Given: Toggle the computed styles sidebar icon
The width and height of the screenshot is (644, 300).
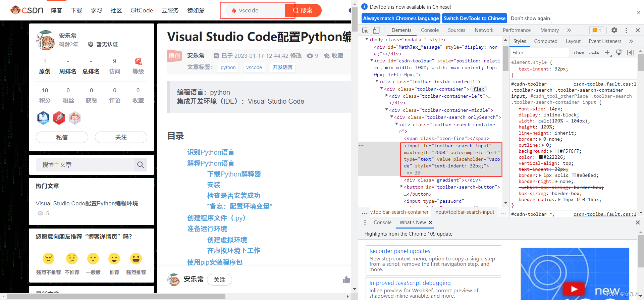Looking at the screenshot, I should pos(630,52).
